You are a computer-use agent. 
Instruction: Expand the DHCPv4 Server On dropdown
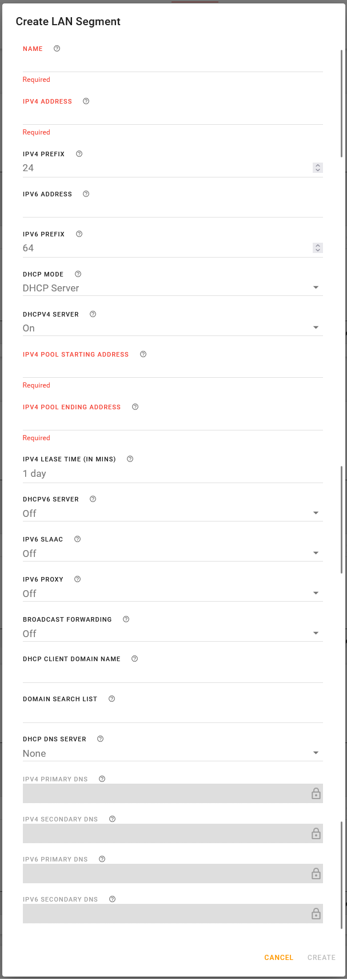click(x=173, y=328)
